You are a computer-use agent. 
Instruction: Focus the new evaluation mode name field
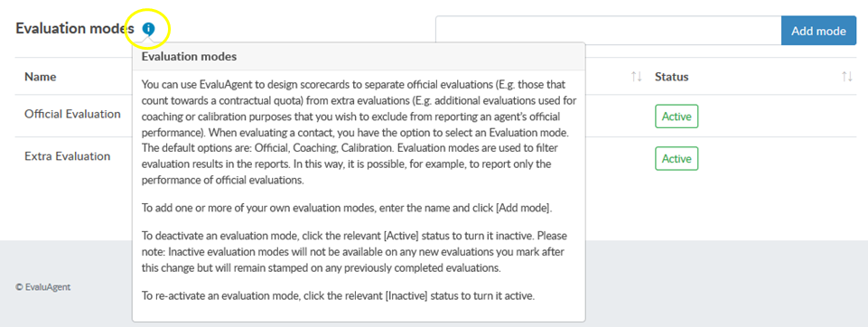[x=609, y=31]
